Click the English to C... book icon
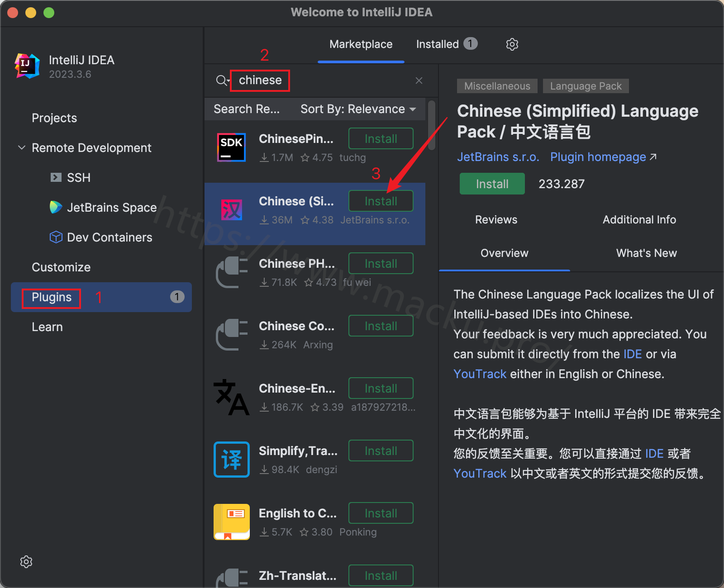The width and height of the screenshot is (724, 588). pyautogui.click(x=232, y=522)
